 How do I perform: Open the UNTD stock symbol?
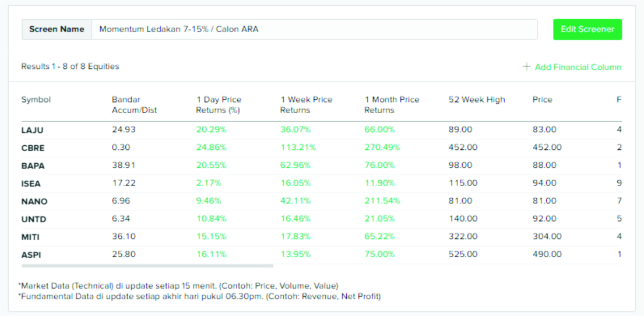pos(34,219)
